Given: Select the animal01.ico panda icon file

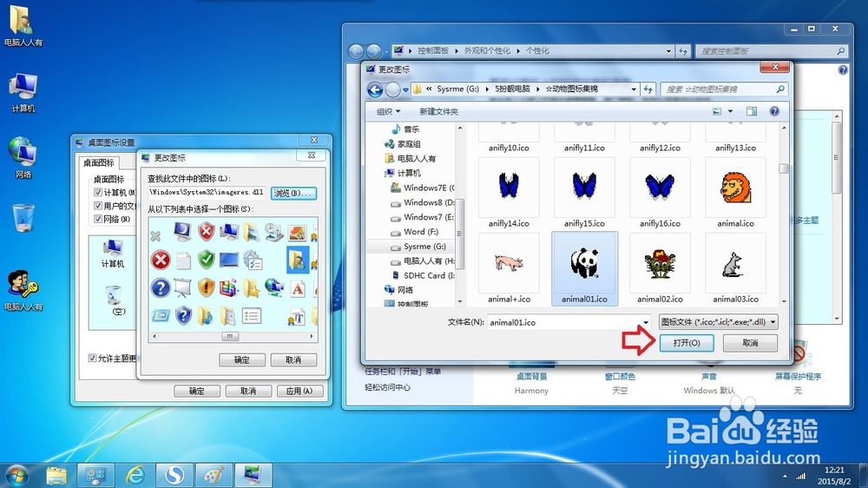Looking at the screenshot, I should click(584, 268).
